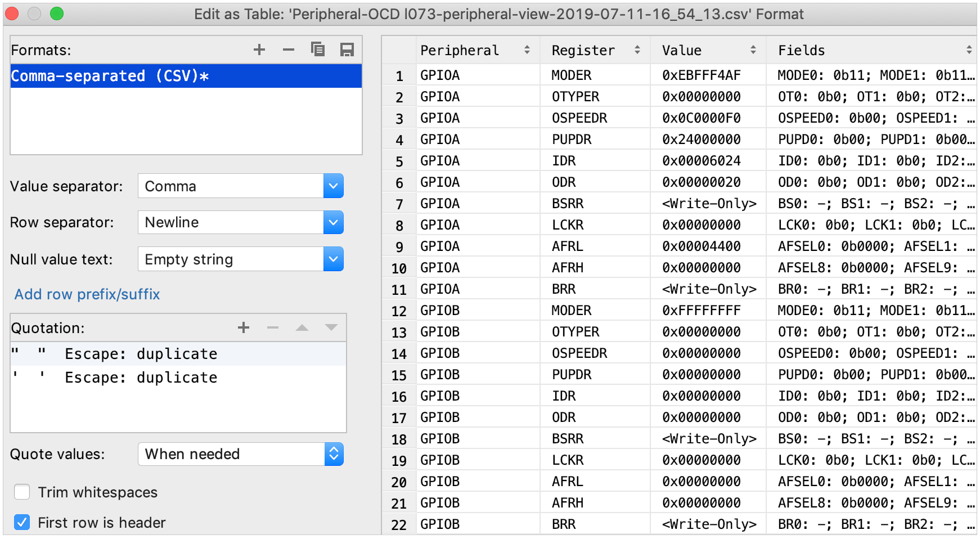Duplicate the CSV format via copy icon

(318, 50)
